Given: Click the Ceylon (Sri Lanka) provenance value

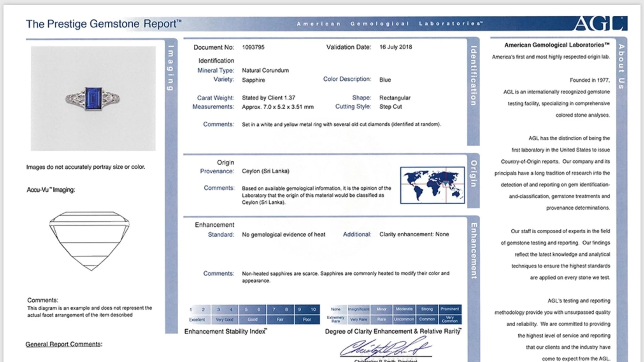Looking at the screenshot, I should pos(265,171).
